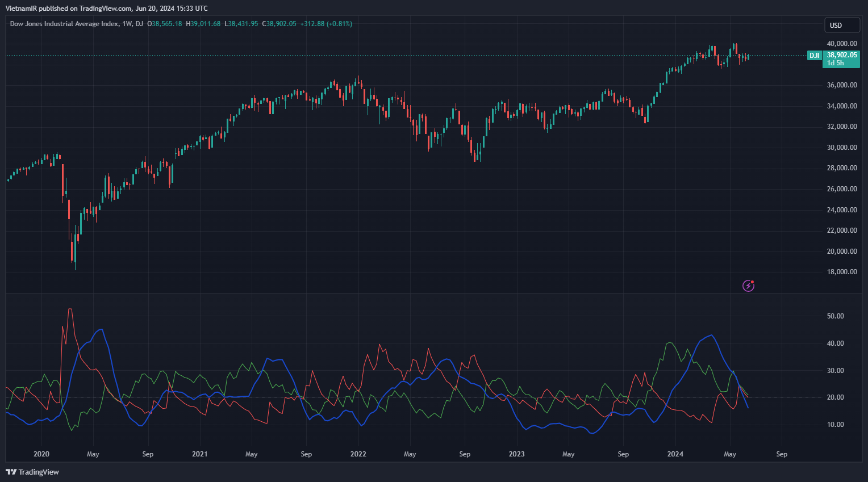Click the 36,000.00 price axis label
This screenshot has width=868, height=482.
click(x=842, y=85)
